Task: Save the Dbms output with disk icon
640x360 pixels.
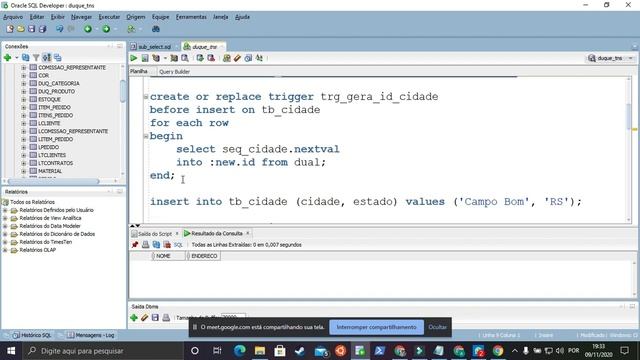Action: [x=155, y=318]
